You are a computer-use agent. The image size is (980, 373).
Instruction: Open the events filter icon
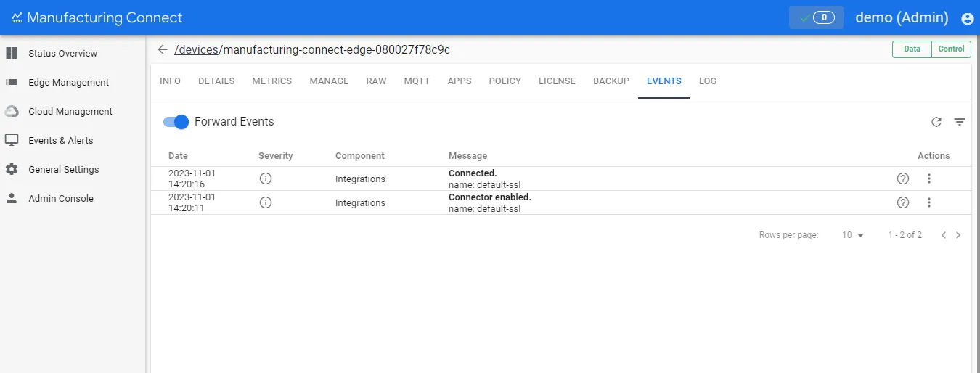(960, 122)
